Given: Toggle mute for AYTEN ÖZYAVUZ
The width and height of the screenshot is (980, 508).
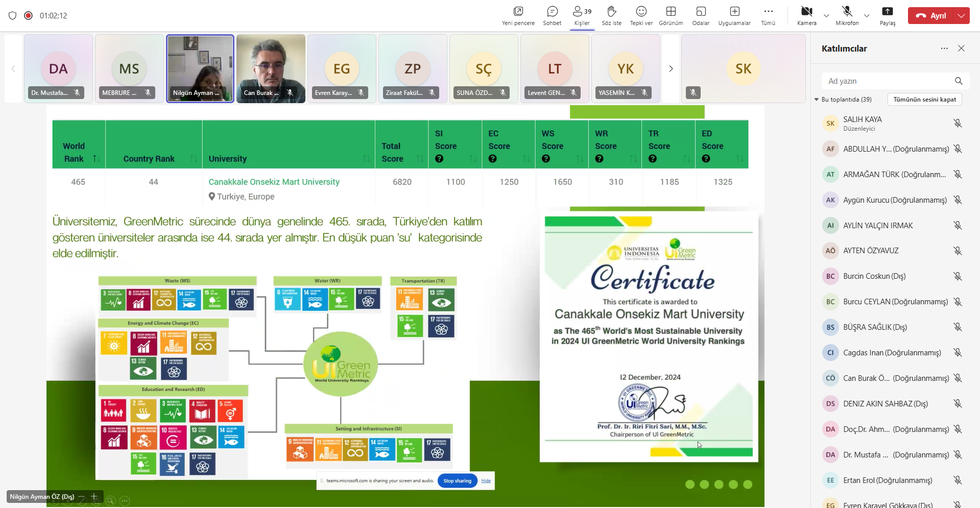Looking at the screenshot, I should tap(958, 251).
